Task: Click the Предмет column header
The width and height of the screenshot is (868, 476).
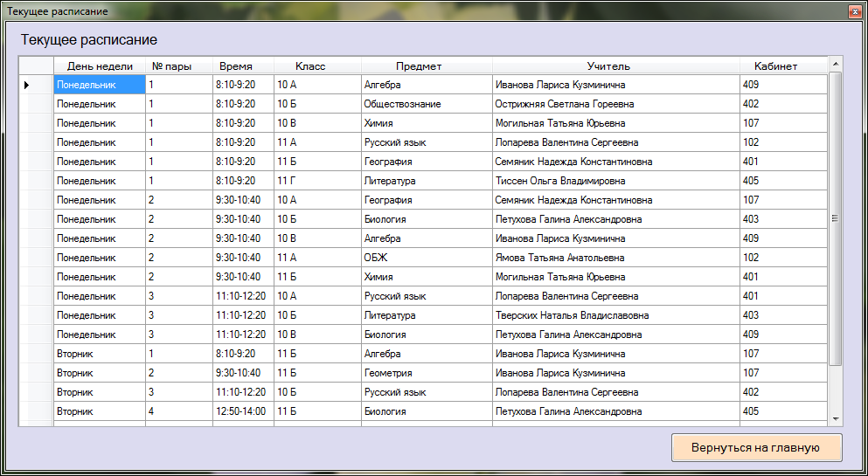Action: (427, 66)
